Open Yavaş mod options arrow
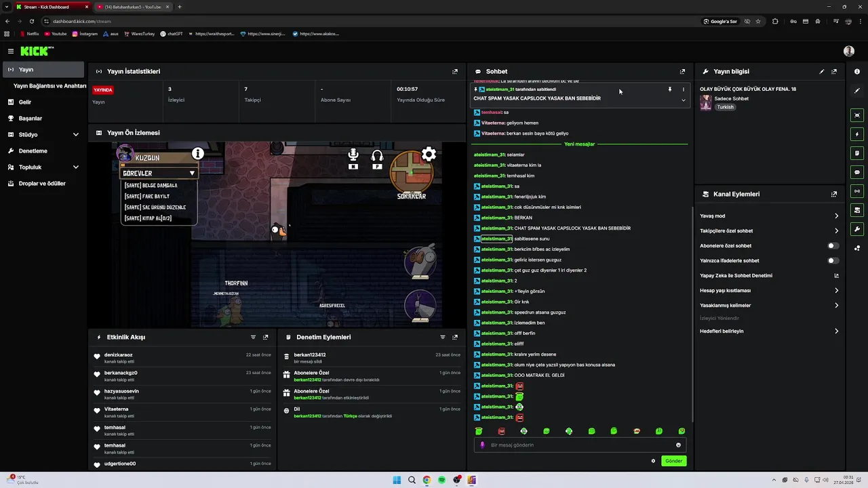Image resolution: width=868 pixels, height=488 pixels. pyautogui.click(x=836, y=216)
